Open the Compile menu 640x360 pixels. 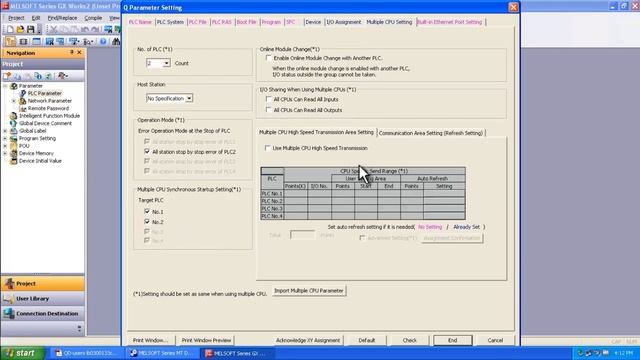coord(93,18)
